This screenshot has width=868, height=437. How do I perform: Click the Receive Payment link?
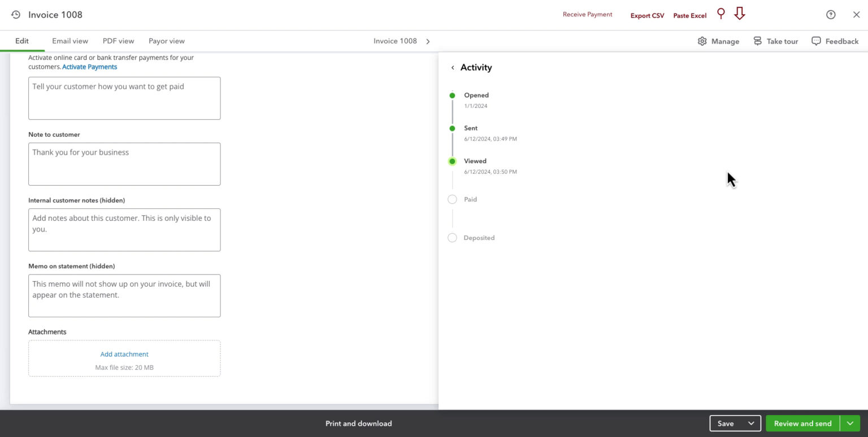(588, 15)
